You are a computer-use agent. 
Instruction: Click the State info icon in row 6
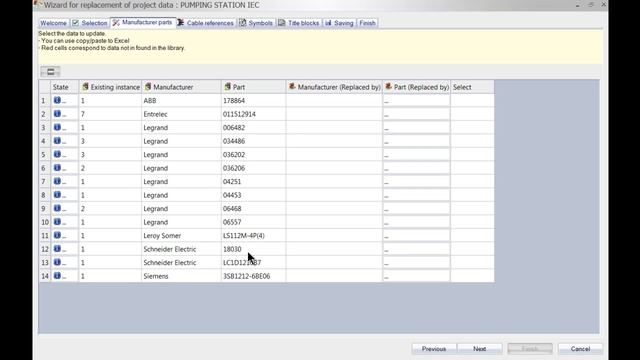pos(57,167)
